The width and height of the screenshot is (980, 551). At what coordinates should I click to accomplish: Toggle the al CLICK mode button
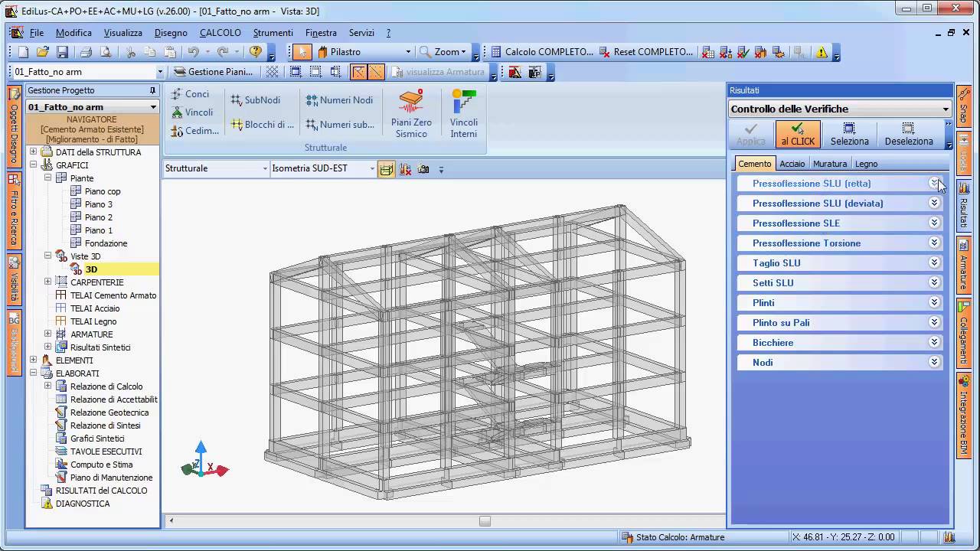tap(798, 134)
